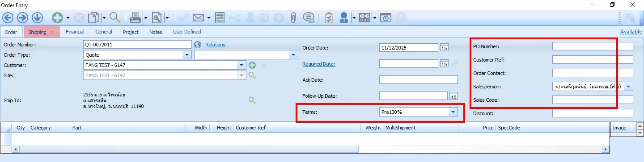Click the envelope email icon

click(x=199, y=18)
